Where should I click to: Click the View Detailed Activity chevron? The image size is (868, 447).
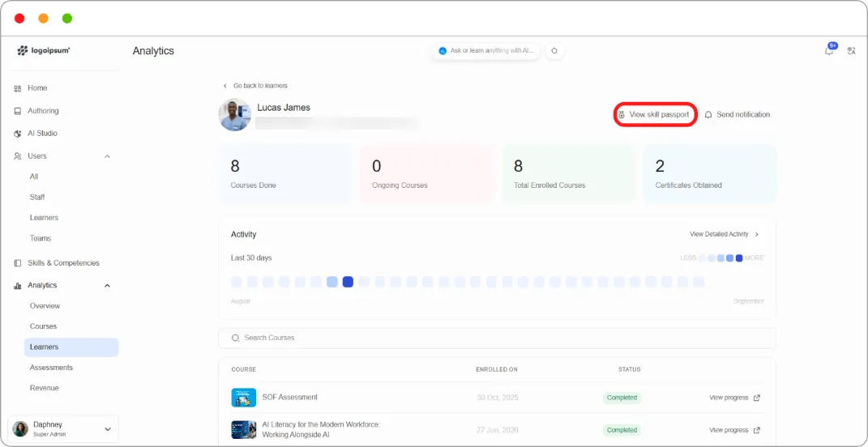(757, 235)
